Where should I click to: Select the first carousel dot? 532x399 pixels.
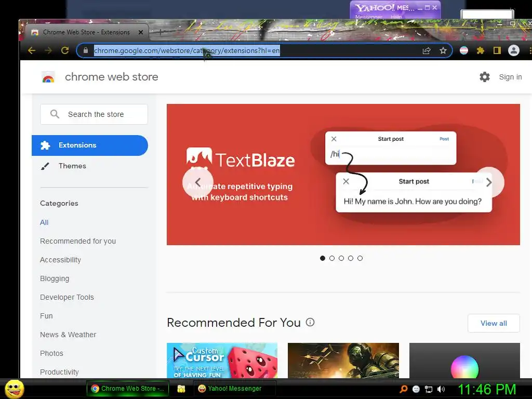tap(323, 258)
